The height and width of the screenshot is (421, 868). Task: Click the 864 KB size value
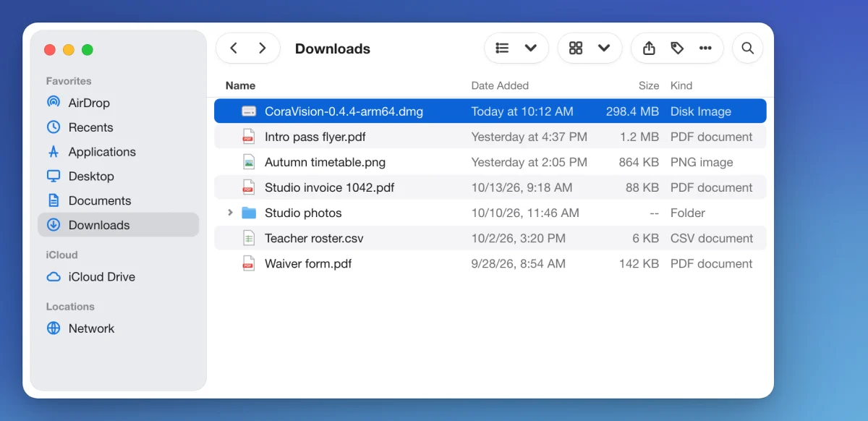pos(639,162)
